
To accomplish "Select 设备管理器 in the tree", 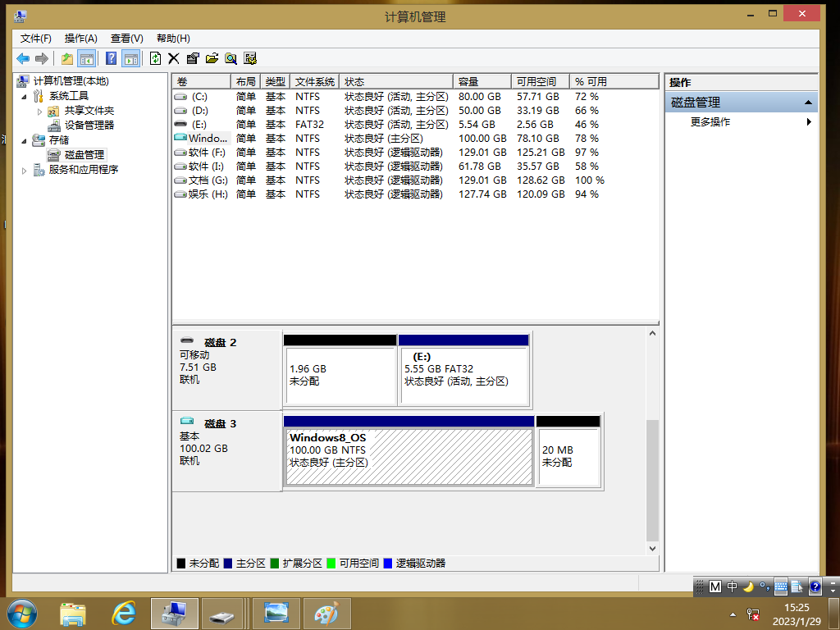I will coord(89,125).
